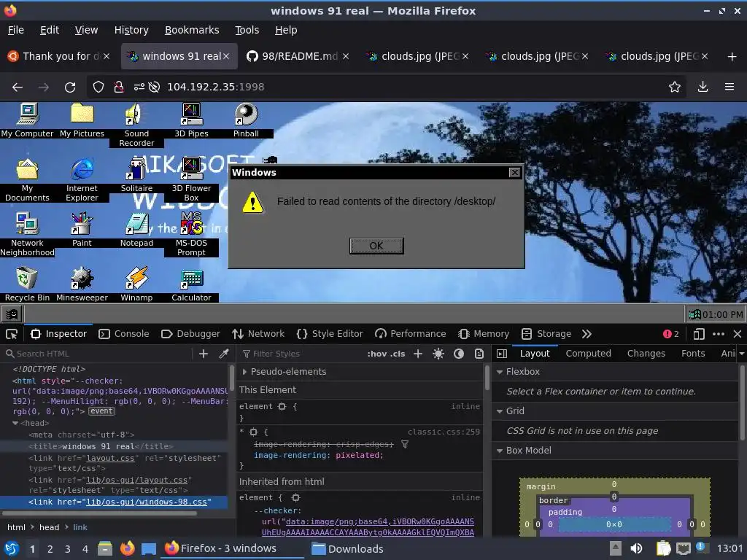Image resolution: width=747 pixels, height=560 pixels.
Task: Open the My Pictures folder icon
Action: (x=82, y=120)
